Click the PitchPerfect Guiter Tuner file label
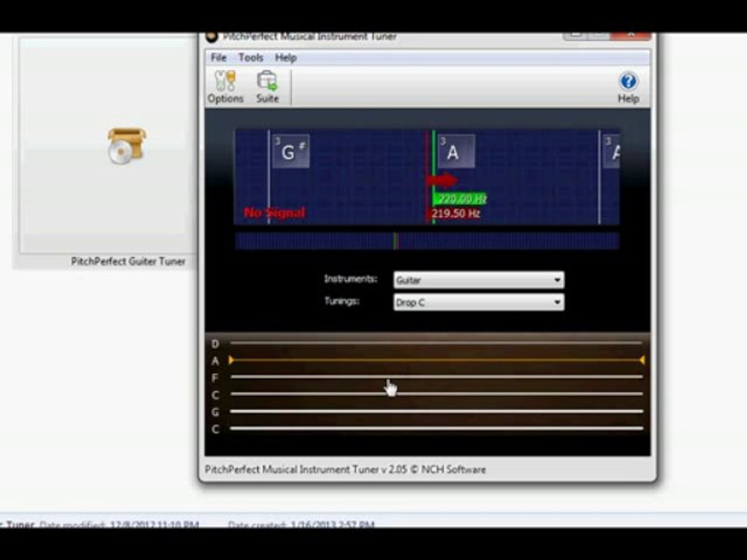 pyautogui.click(x=128, y=261)
